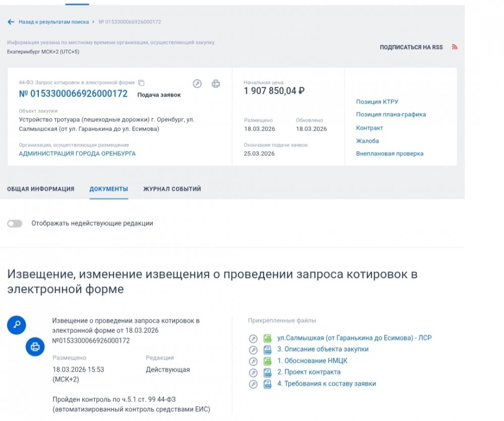This screenshot has height=421, width=504.
Task: Switch to the Журнал событий tab
Action: [x=172, y=189]
